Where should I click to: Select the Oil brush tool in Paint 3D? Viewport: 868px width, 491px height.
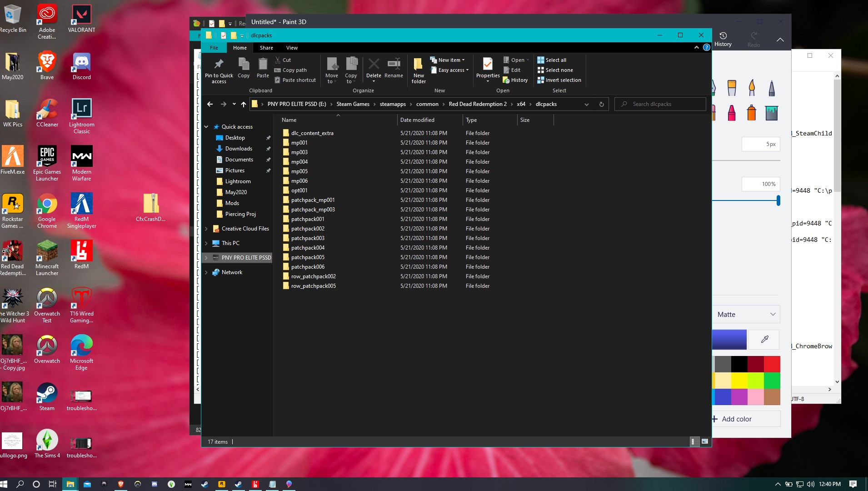coord(752,87)
